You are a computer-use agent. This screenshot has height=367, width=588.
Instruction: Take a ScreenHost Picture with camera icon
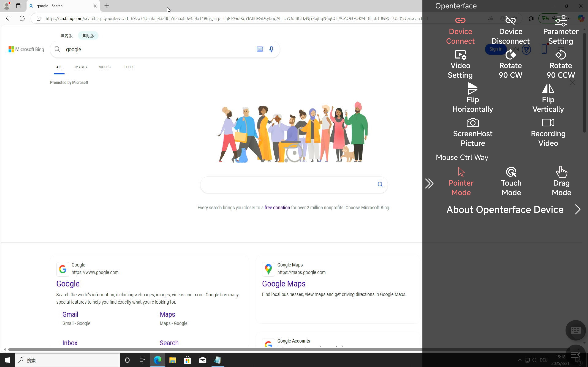pos(473,123)
